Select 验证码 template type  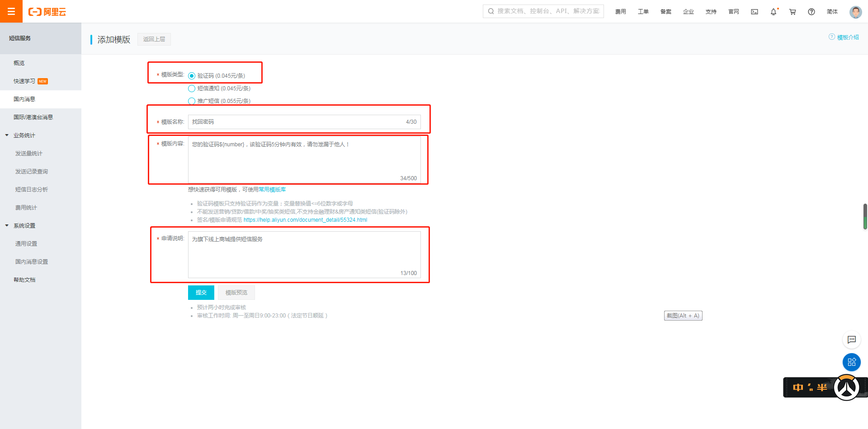pyautogui.click(x=192, y=76)
